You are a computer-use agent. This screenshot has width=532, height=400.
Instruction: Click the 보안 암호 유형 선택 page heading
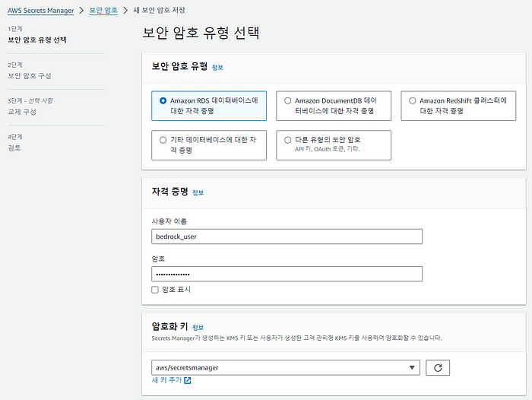pos(201,33)
